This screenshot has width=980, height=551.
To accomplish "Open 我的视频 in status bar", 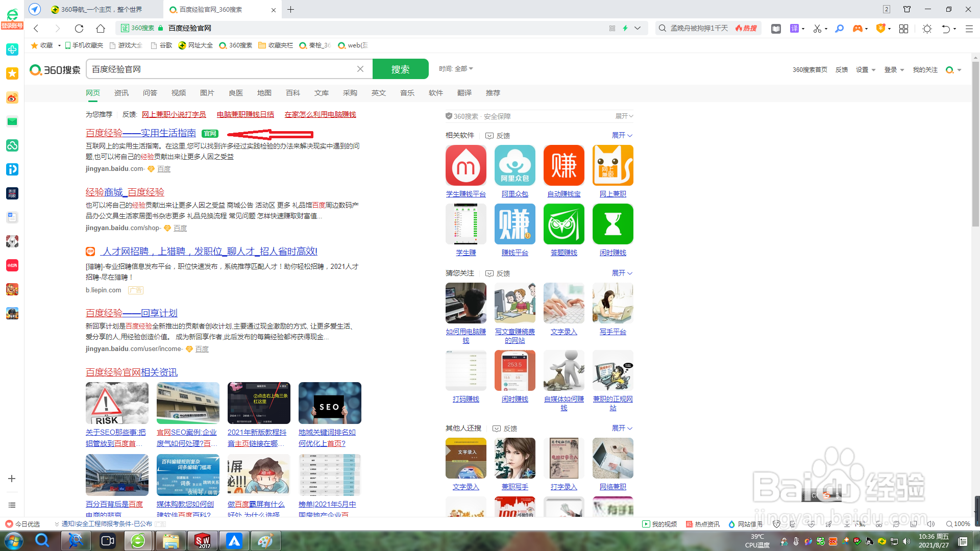I will 659,524.
